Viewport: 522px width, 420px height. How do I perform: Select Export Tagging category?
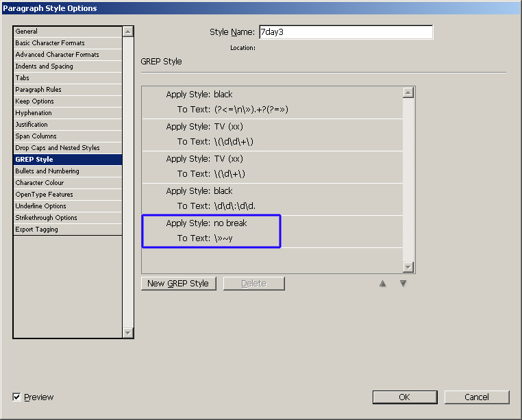coord(68,230)
